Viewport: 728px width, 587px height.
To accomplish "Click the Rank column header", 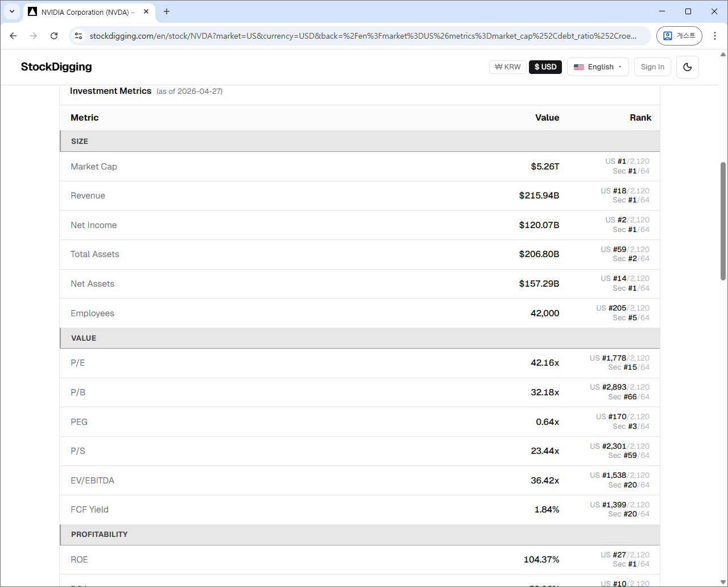I will click(640, 118).
